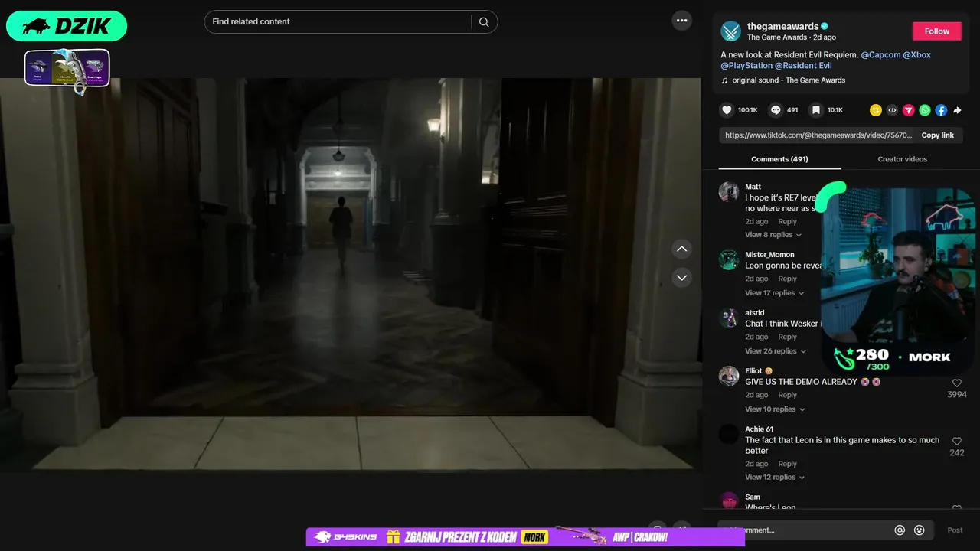Share to WhatsApp icon
980x551 pixels.
coord(925,110)
